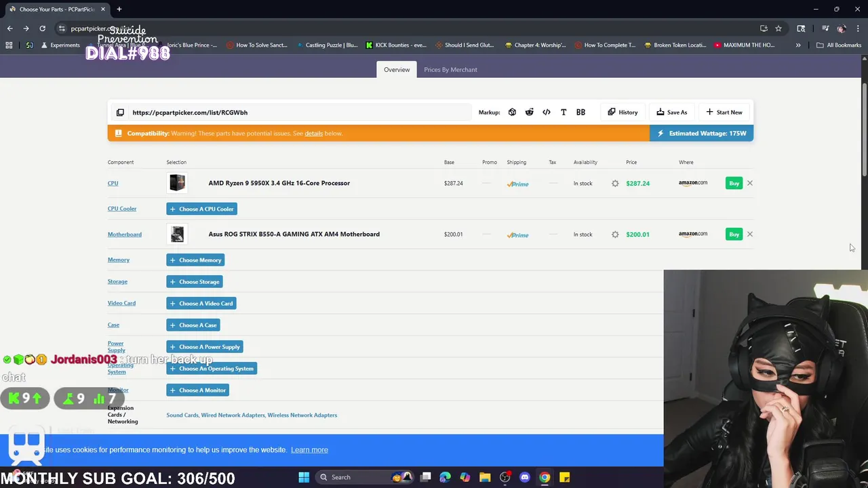Image resolution: width=868 pixels, height=488 pixels.
Task: Open the Motherboard component link
Action: 125,235
